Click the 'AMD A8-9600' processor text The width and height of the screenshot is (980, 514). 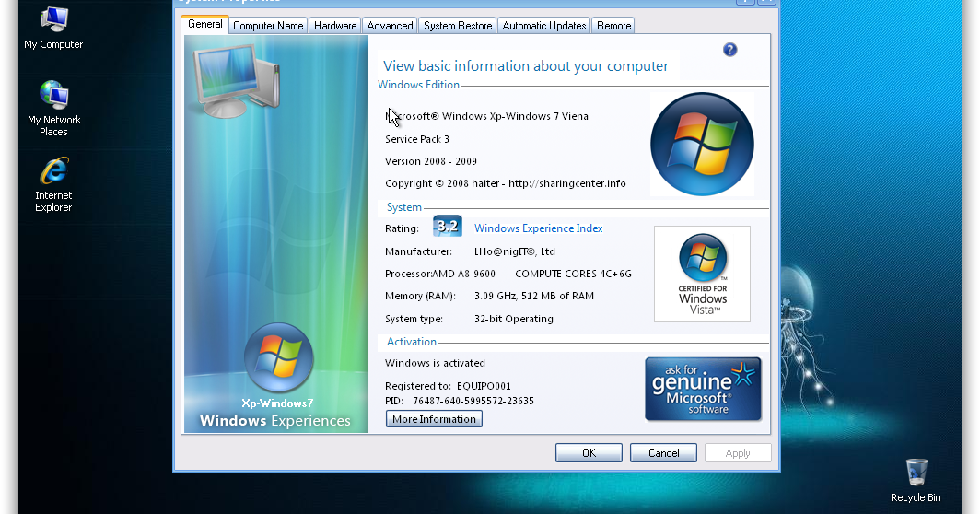tap(464, 274)
